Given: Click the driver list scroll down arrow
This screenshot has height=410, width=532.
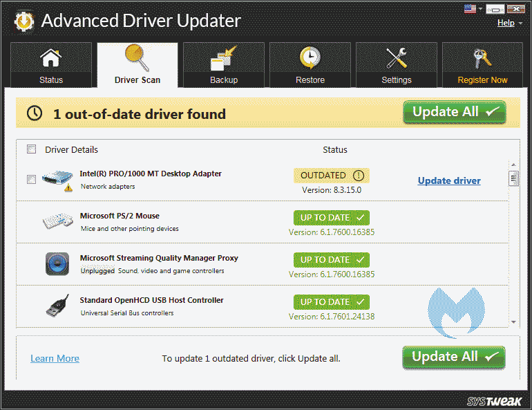Looking at the screenshot, I should click(x=513, y=322).
